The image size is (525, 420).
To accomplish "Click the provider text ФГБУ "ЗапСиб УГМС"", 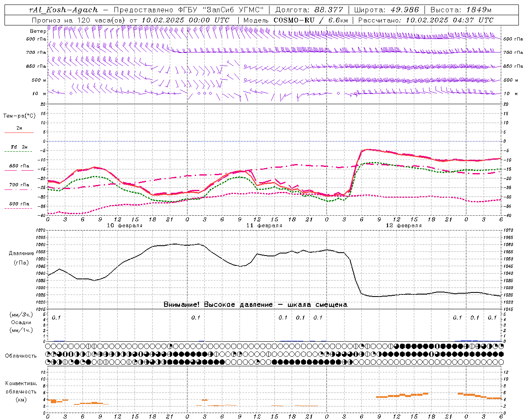I will pos(221,10).
